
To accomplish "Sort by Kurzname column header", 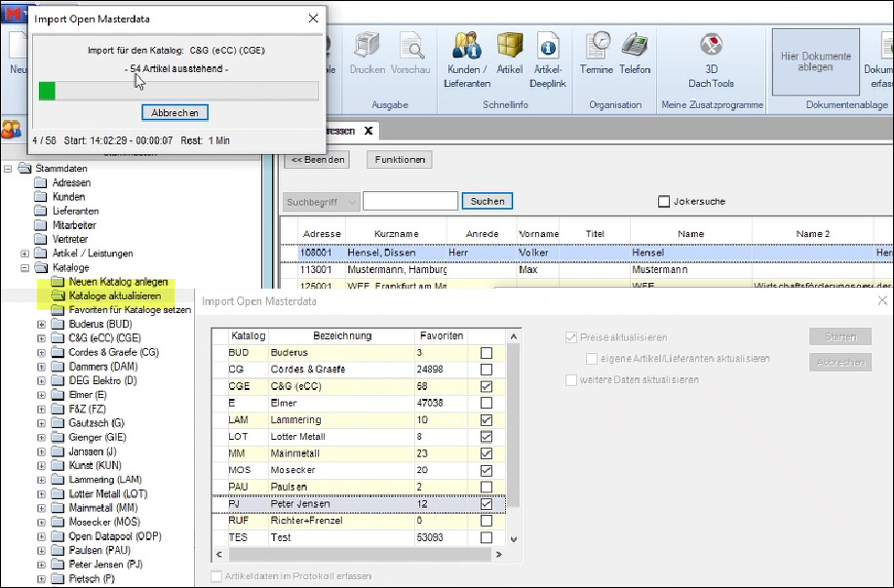I will 396,234.
